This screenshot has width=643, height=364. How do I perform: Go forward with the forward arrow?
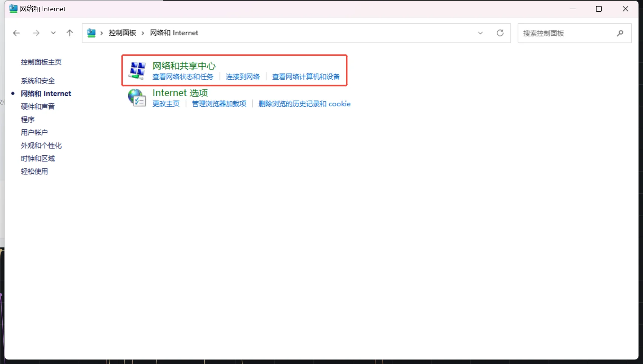pos(36,33)
